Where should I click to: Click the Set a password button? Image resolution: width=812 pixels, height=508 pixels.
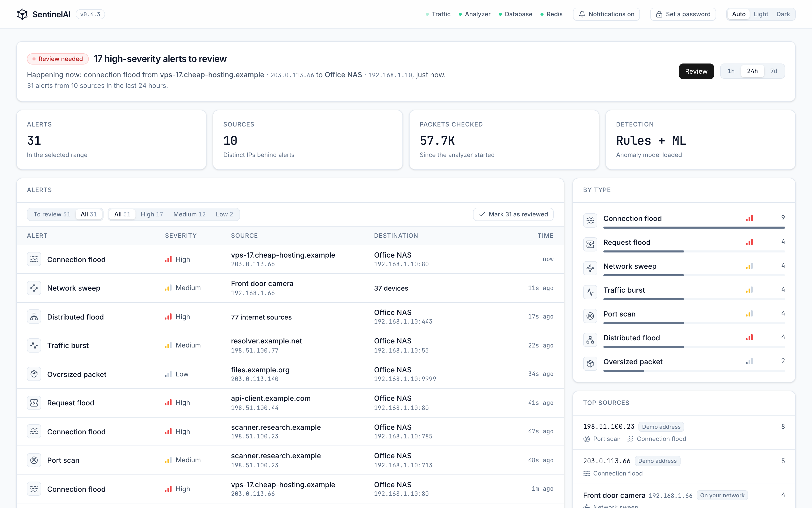(x=683, y=14)
